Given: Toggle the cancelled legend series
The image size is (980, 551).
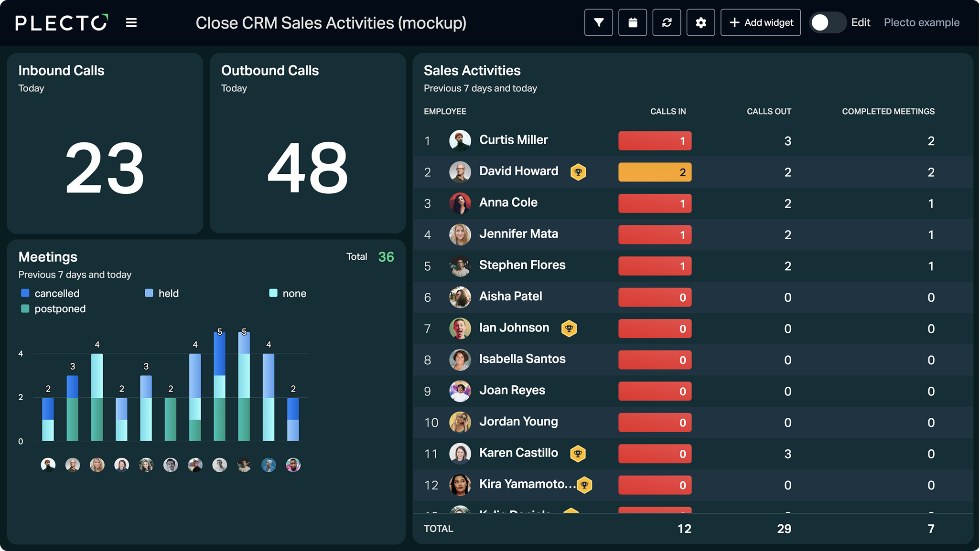Looking at the screenshot, I should [x=50, y=293].
